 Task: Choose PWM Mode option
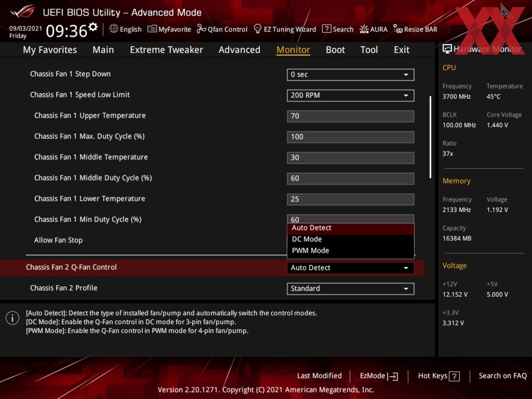[350, 250]
